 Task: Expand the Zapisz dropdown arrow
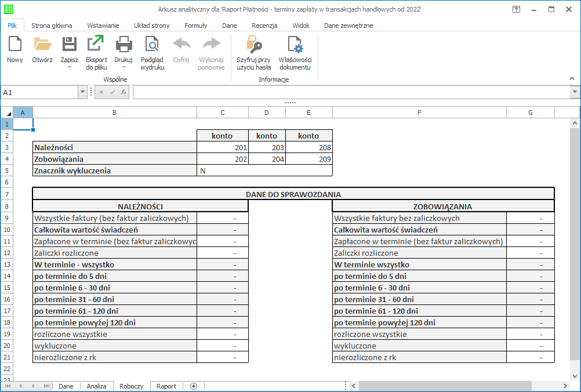click(x=70, y=67)
